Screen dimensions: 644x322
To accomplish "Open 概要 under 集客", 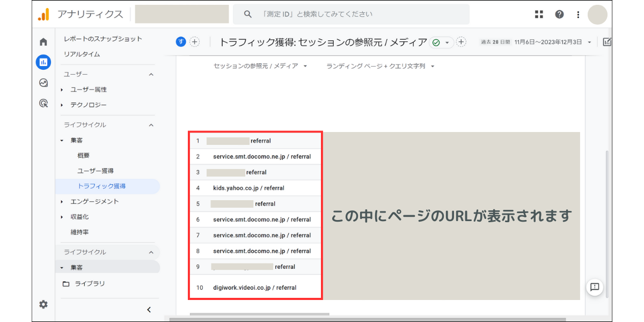I will click(83, 156).
